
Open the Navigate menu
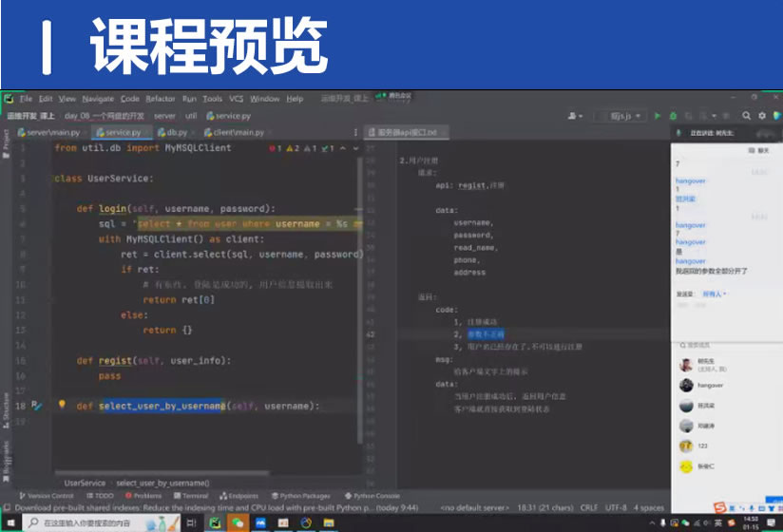pyautogui.click(x=98, y=99)
